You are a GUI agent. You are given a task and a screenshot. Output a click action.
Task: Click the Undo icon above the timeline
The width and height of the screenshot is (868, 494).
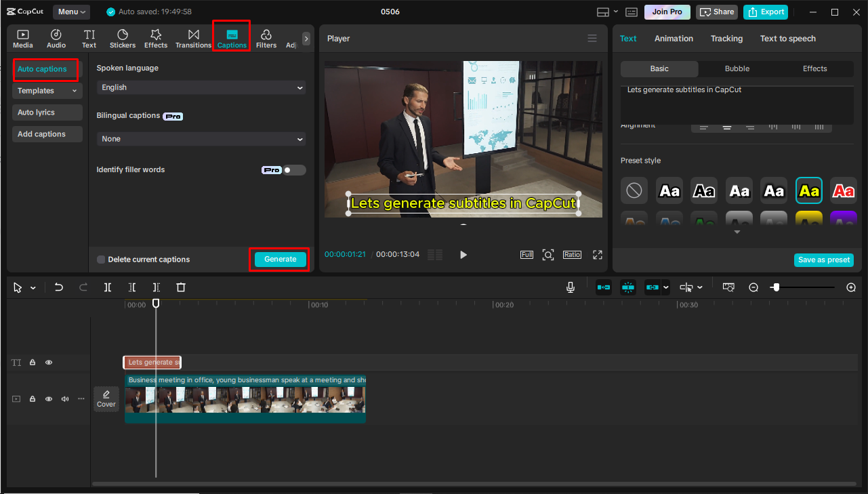[x=58, y=287]
